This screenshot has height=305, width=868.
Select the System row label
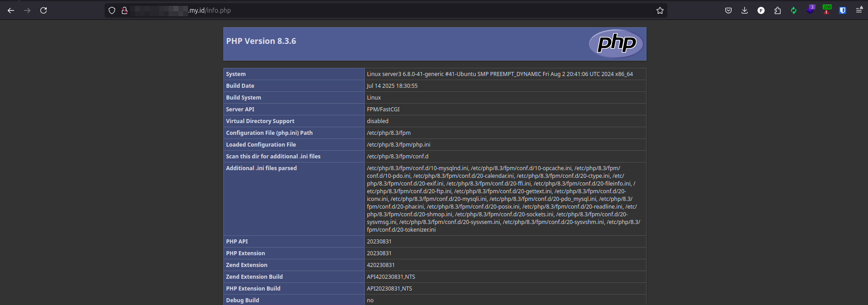(x=236, y=74)
